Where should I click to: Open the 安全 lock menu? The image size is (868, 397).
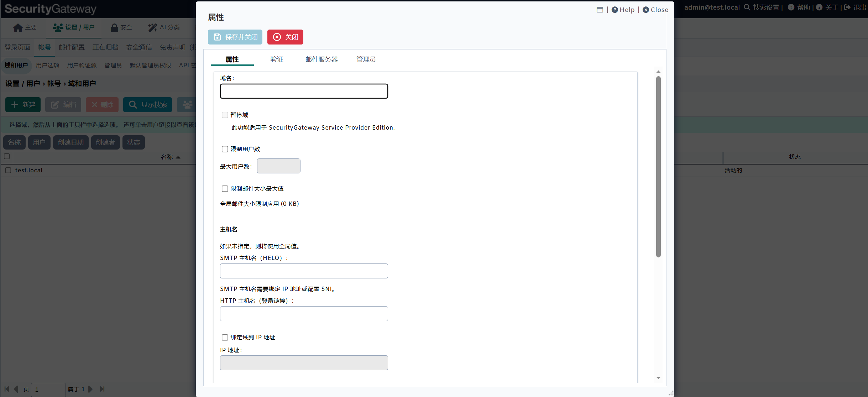121,27
